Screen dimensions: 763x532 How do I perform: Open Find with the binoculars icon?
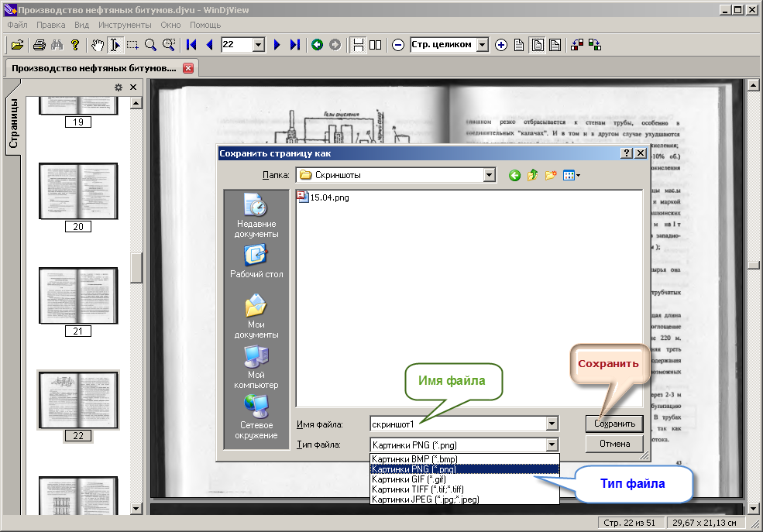pos(57,45)
